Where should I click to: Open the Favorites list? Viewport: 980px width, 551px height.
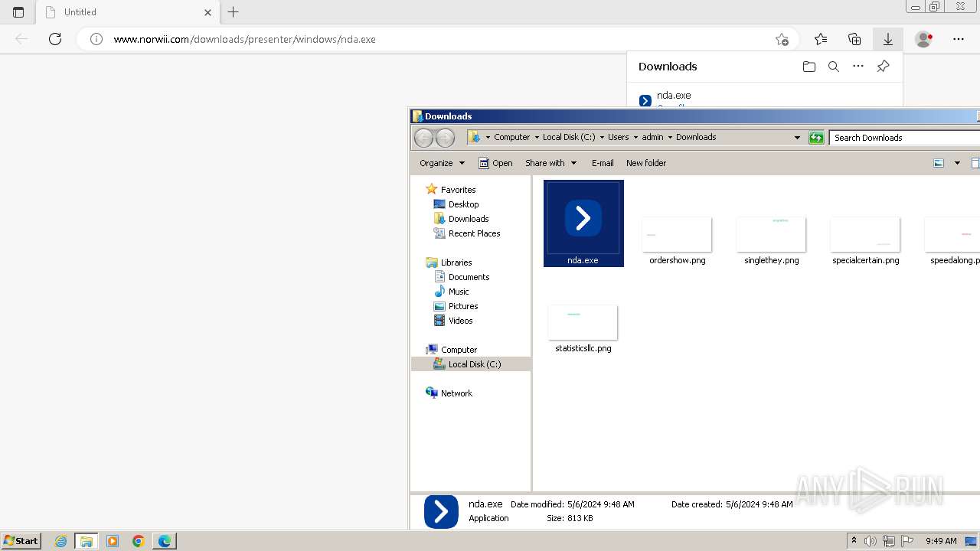821,39
